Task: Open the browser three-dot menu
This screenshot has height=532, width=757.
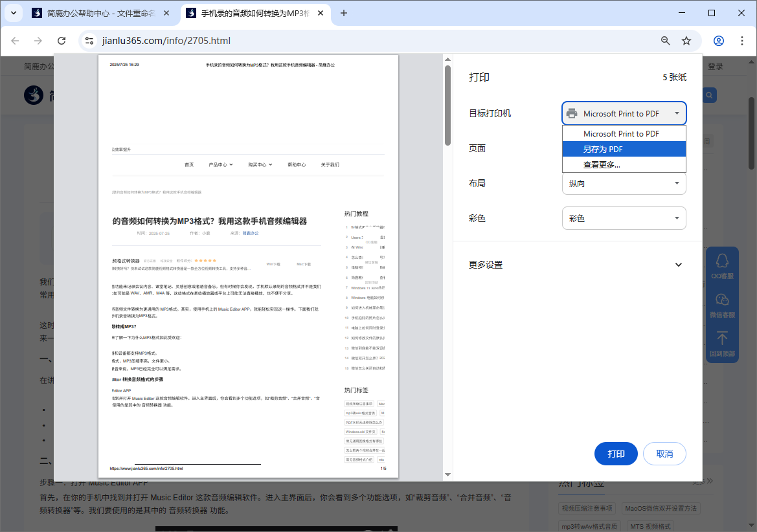Action: tap(742, 40)
